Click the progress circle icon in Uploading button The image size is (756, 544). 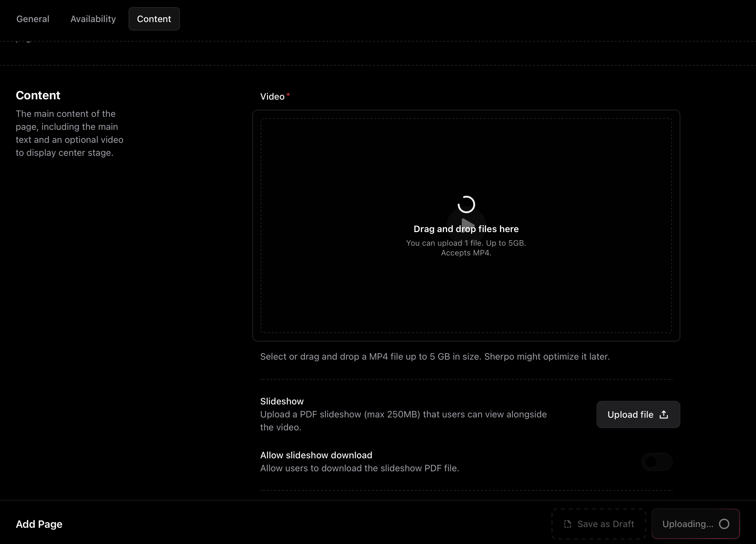coord(724,524)
